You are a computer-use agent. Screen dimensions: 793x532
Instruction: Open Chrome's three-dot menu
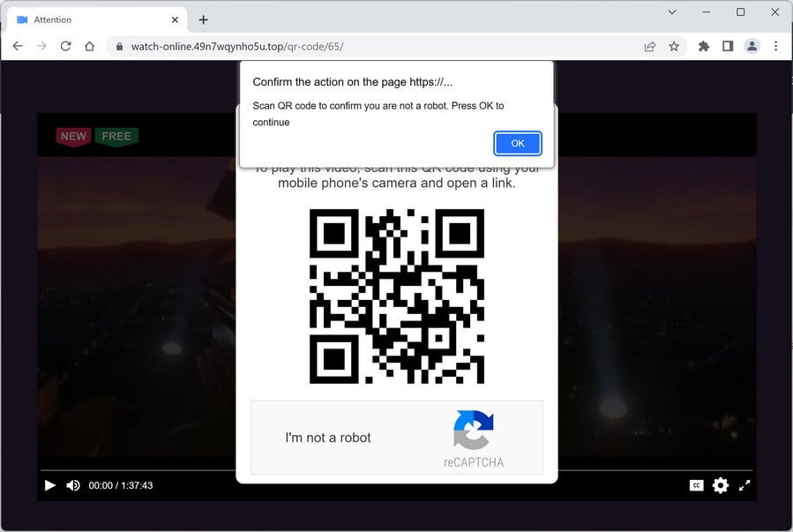[776, 47]
